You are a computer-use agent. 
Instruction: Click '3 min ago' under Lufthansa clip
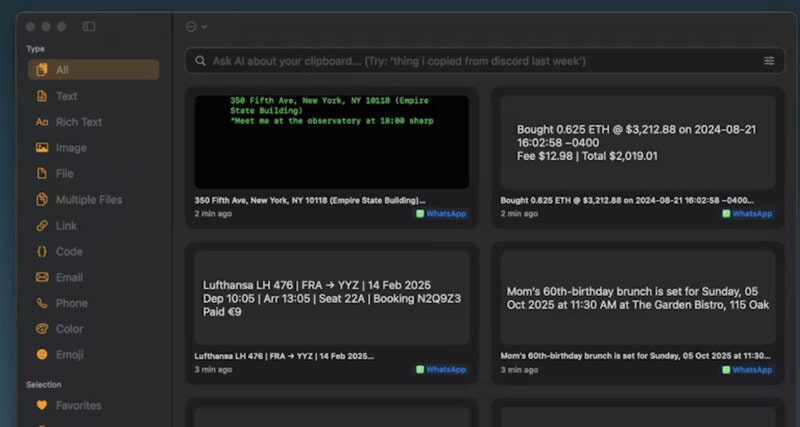coord(213,369)
